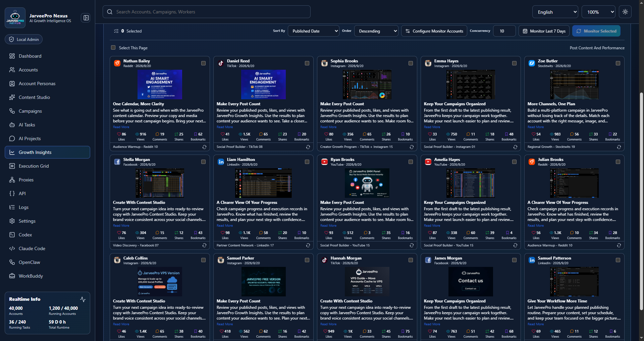This screenshot has width=644, height=341.
Task: Toggle the light/dark theme sun icon
Action: coord(625,12)
